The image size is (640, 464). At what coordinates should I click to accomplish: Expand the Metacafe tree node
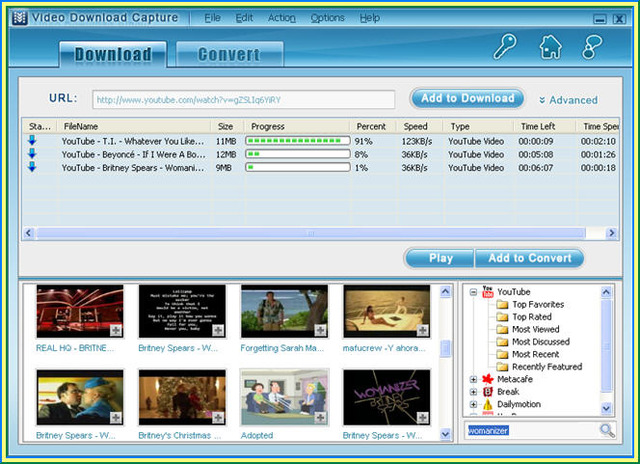coord(473,379)
